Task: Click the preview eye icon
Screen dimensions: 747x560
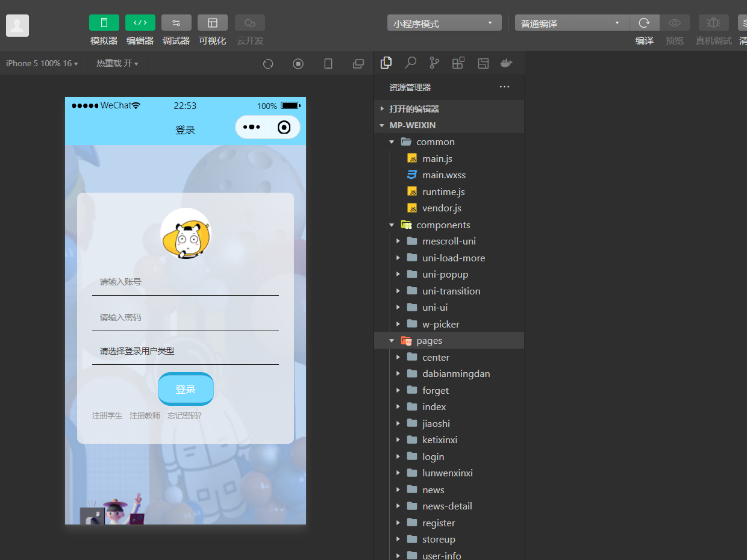Action: [x=675, y=23]
